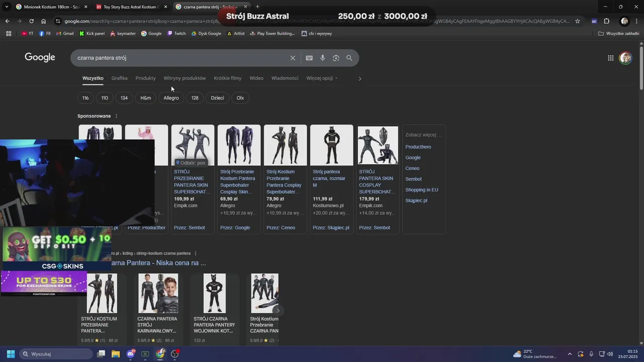
Task: Open the volume icon in system tray
Action: tap(610, 354)
